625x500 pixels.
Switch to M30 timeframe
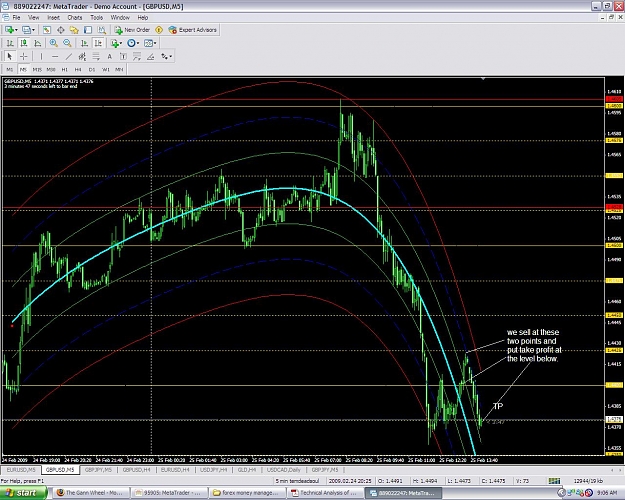point(51,70)
